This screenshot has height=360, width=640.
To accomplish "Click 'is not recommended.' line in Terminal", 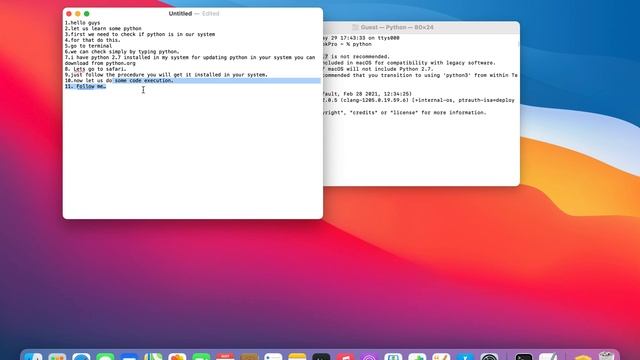I will (x=356, y=56).
